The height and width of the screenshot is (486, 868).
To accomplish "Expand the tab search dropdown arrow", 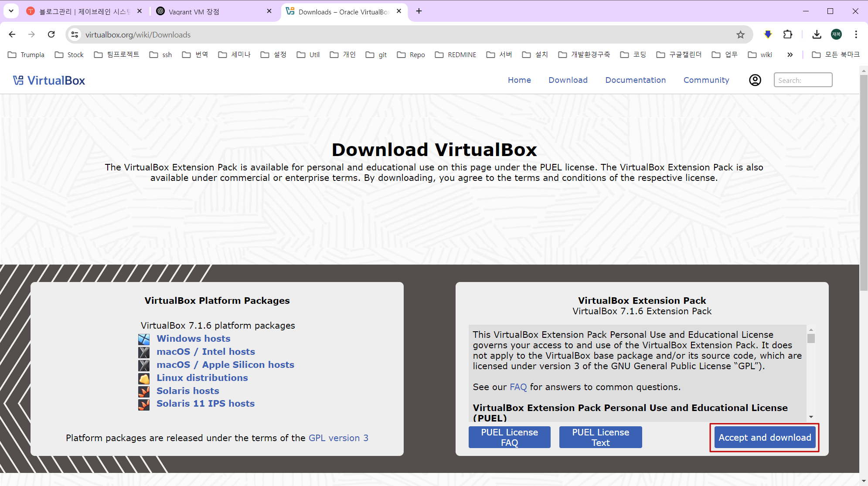I will pyautogui.click(x=11, y=11).
